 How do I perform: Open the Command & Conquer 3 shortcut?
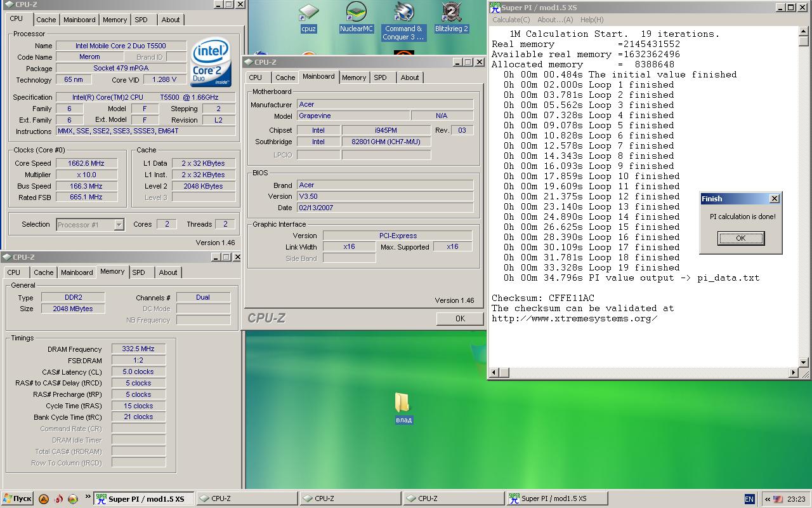403,22
